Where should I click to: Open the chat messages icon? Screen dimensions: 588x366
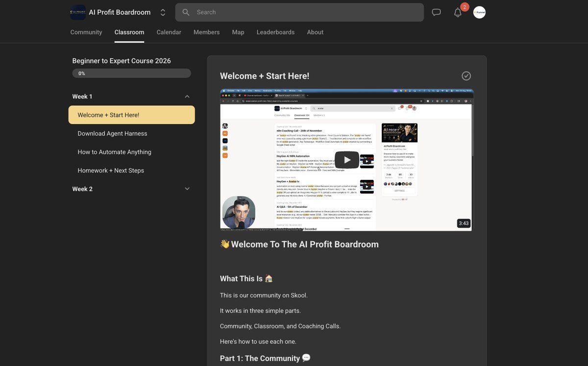tap(436, 12)
